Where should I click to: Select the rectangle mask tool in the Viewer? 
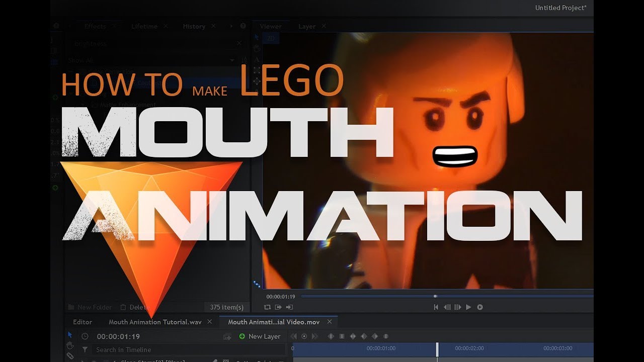click(x=257, y=70)
